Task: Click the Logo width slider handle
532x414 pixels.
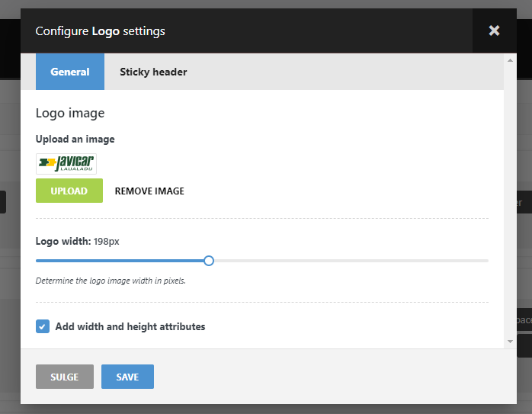Action: tap(209, 261)
